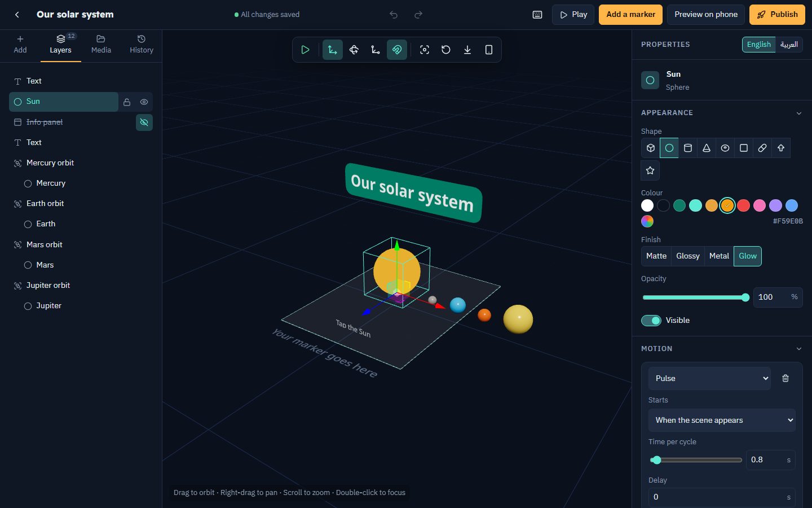The width and height of the screenshot is (812, 508).
Task: Select the scale gizmo tool
Action: point(376,50)
